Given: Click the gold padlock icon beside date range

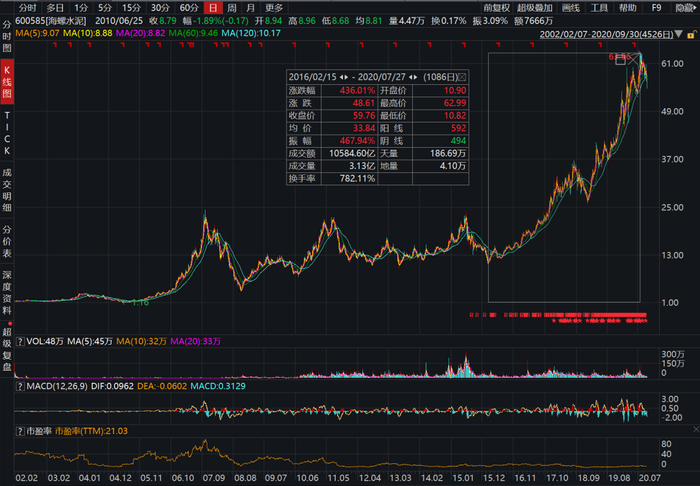Looking at the screenshot, I should tap(692, 34).
